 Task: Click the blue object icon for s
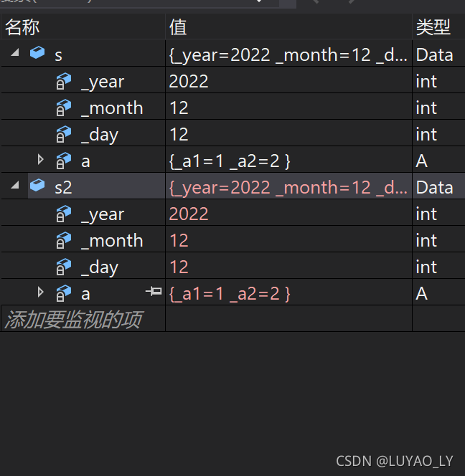click(37, 52)
